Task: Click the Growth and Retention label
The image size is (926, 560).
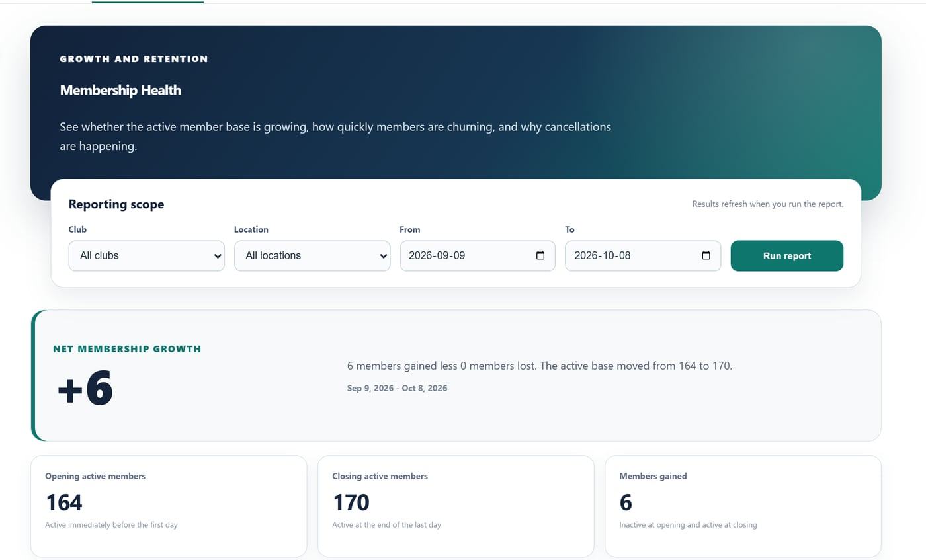Action: click(134, 59)
